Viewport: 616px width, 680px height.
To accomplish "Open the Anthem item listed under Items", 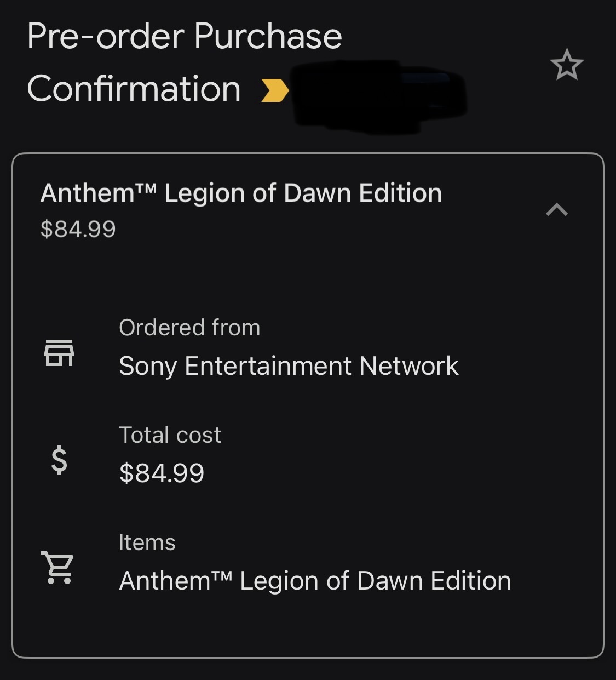I will pyautogui.click(x=315, y=581).
